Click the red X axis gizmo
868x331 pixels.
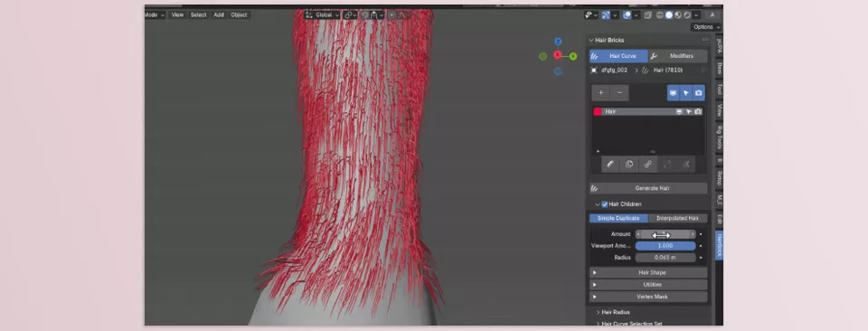pos(558,55)
